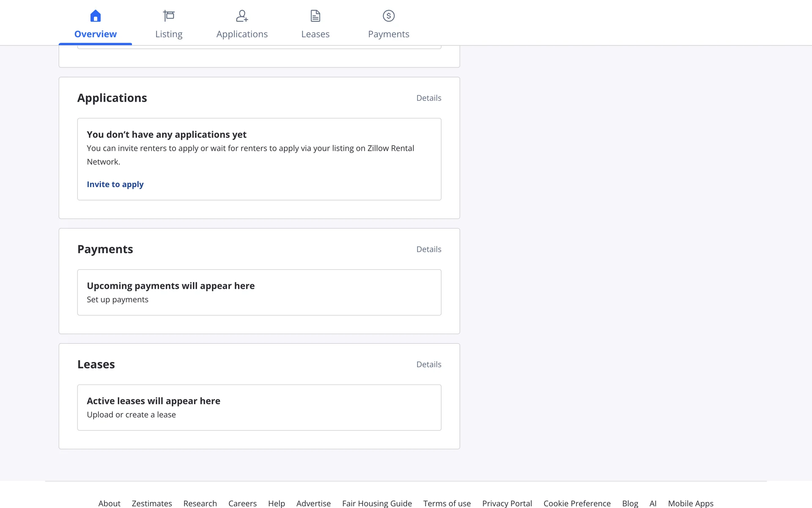Open the Fair Housing Guide link
Image resolution: width=812 pixels, height=508 pixels.
coord(377,503)
